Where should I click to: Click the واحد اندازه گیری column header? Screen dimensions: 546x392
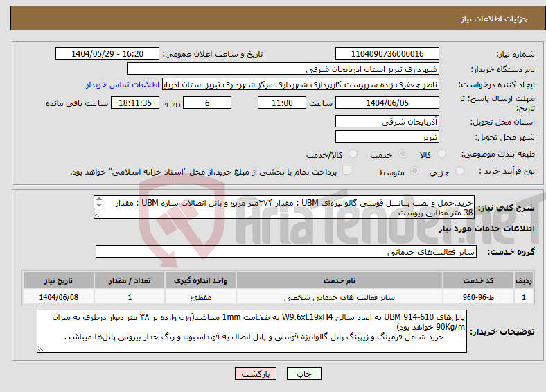(200, 280)
